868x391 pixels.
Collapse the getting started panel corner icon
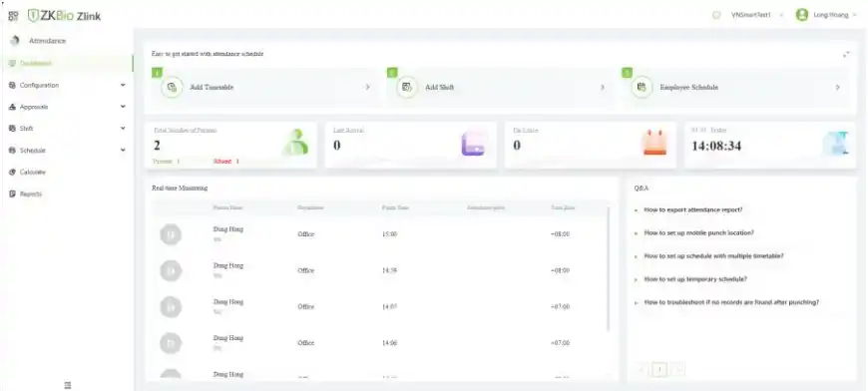tap(846, 54)
